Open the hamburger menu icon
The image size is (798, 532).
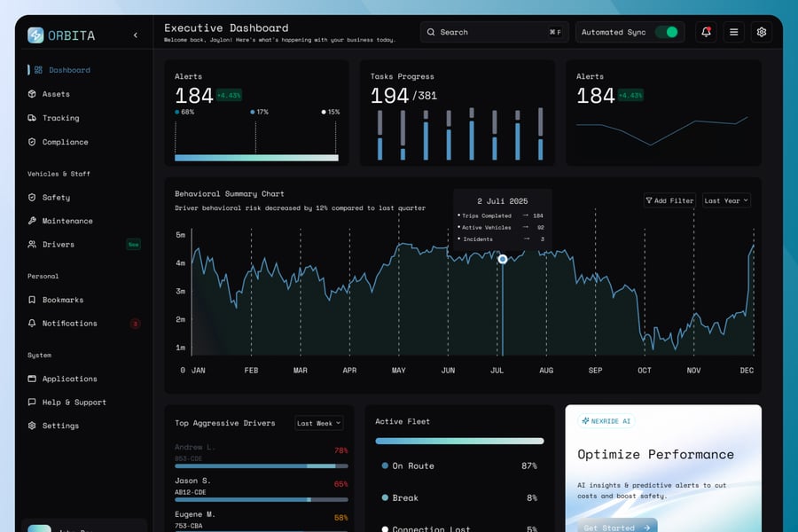click(x=733, y=32)
